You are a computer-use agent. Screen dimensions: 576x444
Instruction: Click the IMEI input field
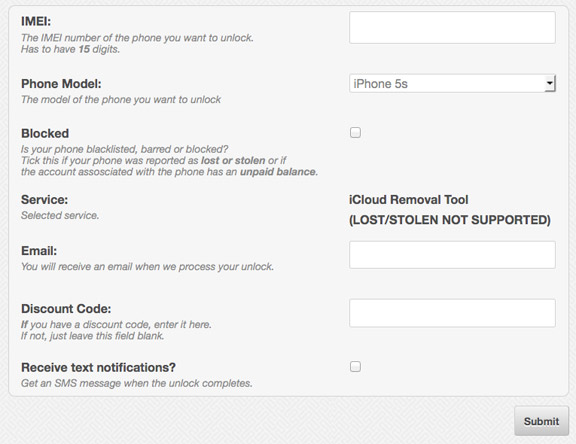coord(452,28)
